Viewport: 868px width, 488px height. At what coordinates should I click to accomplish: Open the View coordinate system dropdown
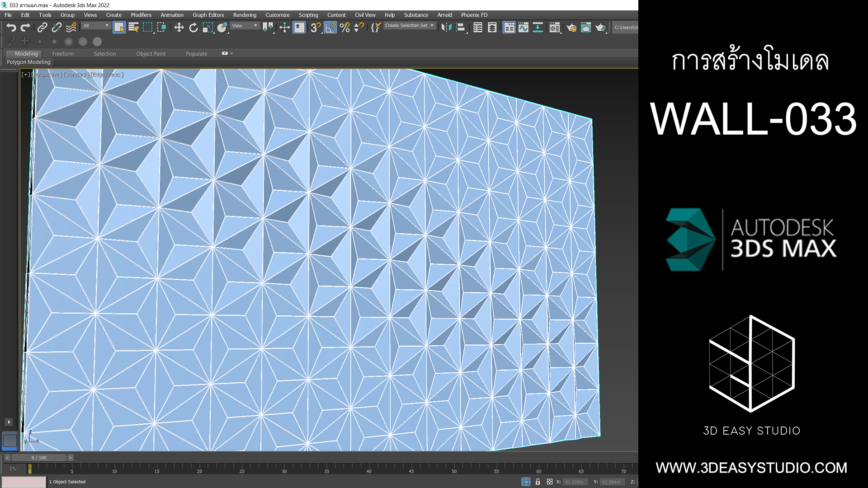click(x=245, y=26)
